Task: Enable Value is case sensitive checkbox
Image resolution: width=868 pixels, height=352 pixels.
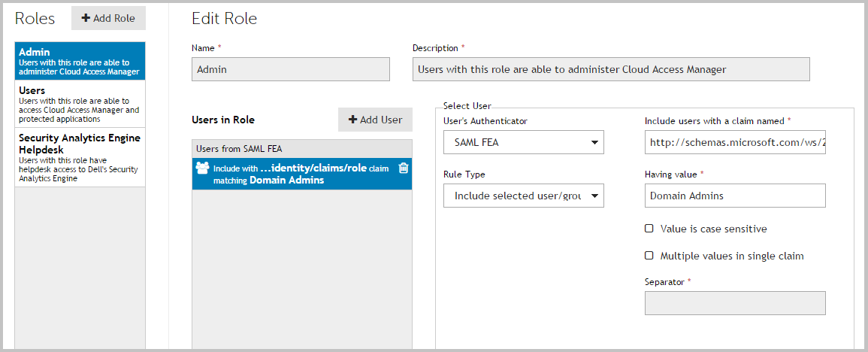Action: [649, 229]
